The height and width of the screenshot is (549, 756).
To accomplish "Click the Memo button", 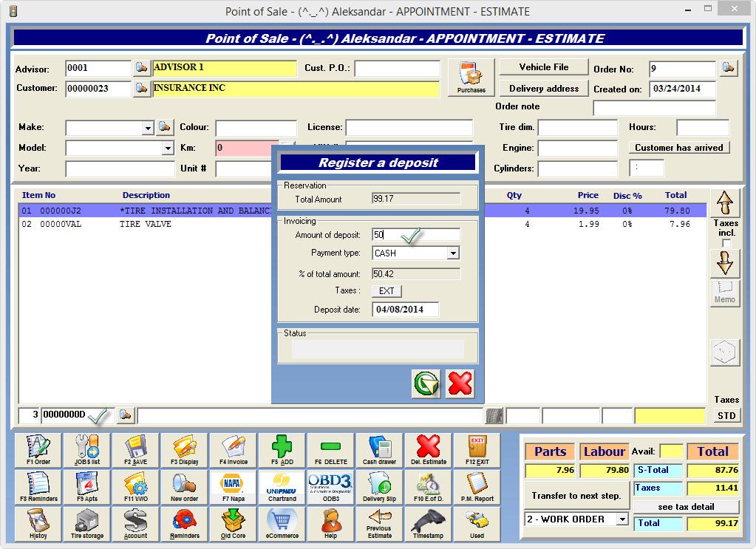I will [725, 292].
